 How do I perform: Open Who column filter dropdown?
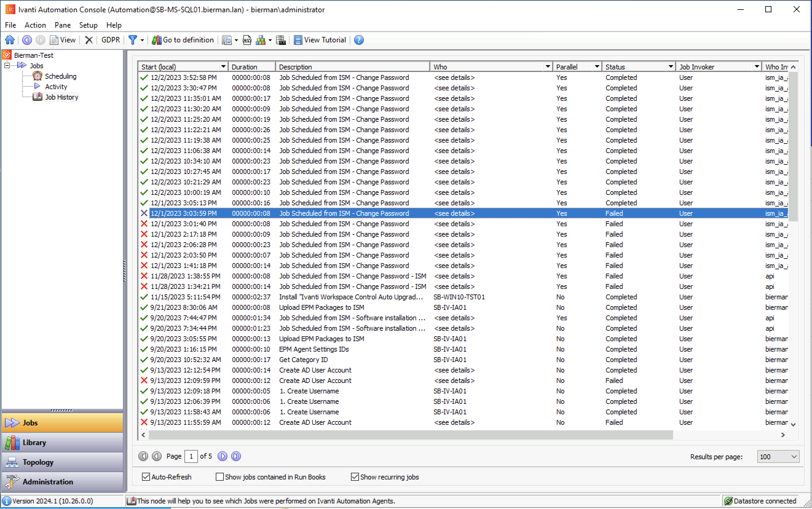click(x=547, y=67)
